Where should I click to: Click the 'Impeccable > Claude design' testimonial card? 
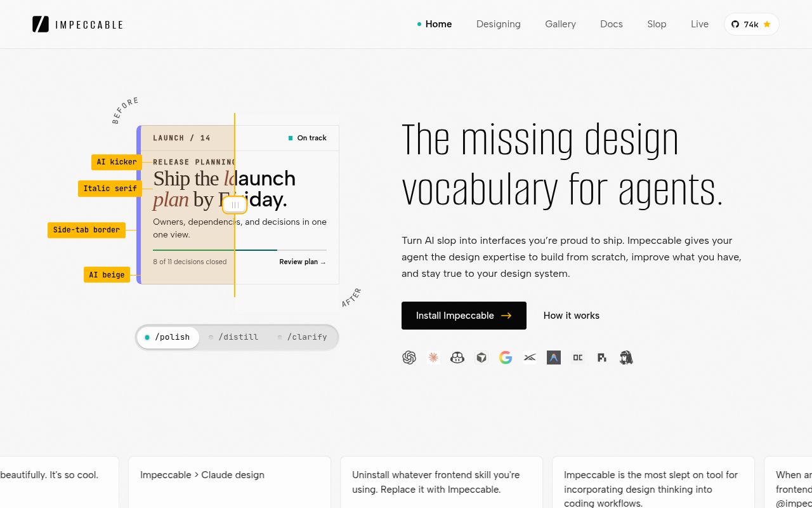(230, 482)
